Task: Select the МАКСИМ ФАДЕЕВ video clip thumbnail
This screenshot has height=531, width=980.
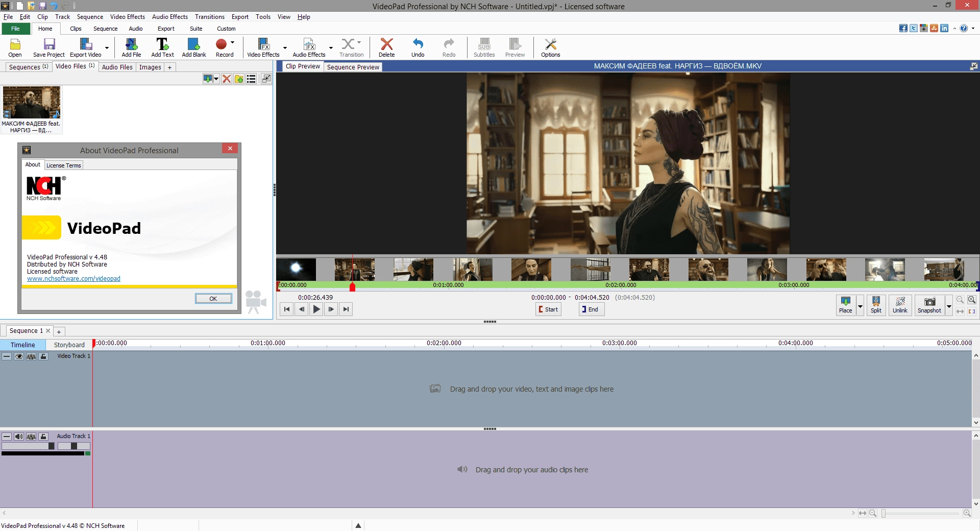Action: pyautogui.click(x=32, y=102)
